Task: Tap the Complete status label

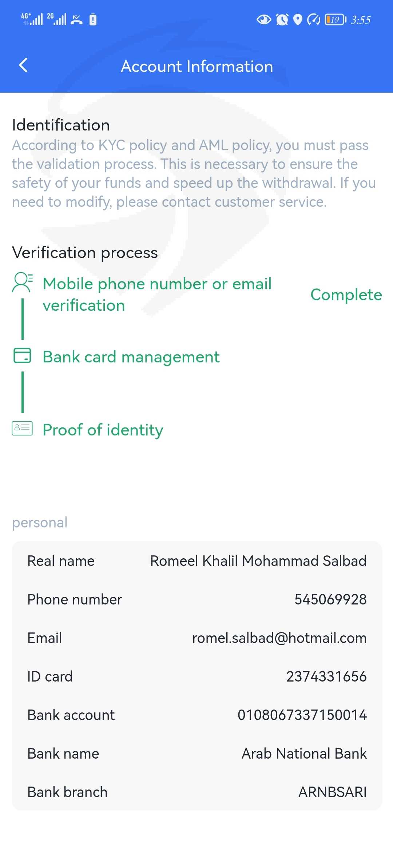Action: pos(346,295)
